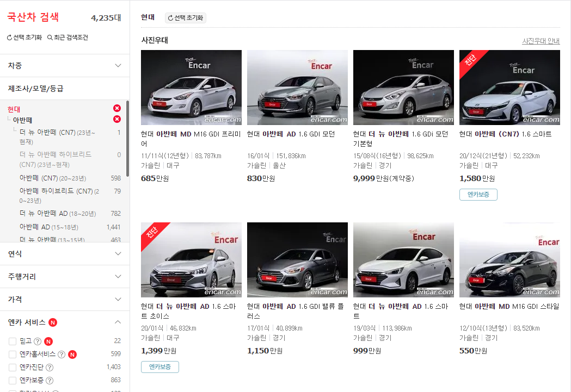
Task: Open thumbnail of 아반떼 MD M16 GDI 프리미어
Action: pyautogui.click(x=191, y=88)
